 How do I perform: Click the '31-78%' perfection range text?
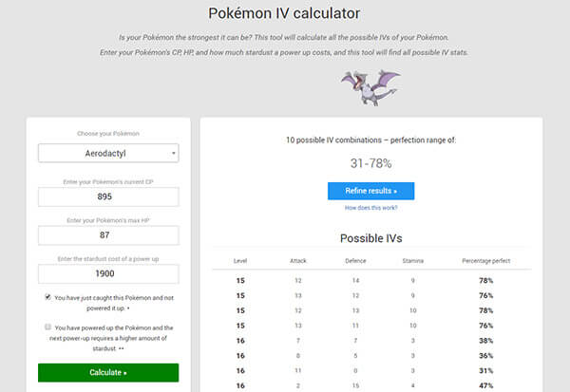click(x=370, y=163)
